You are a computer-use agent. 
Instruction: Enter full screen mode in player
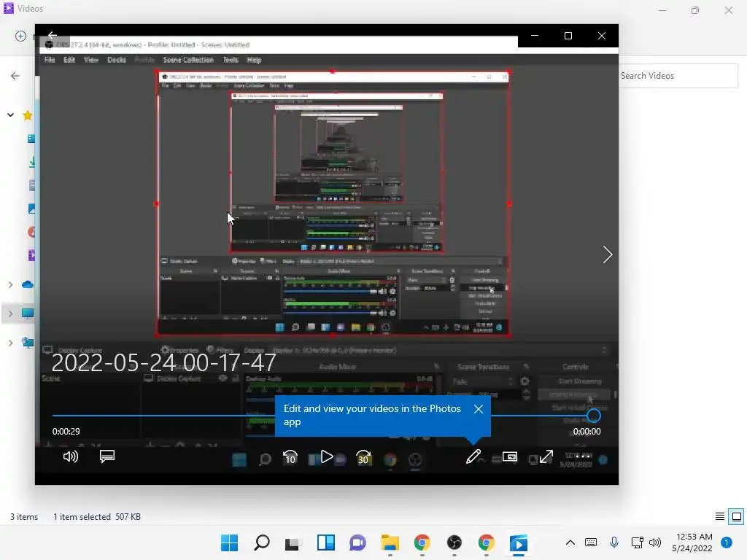[546, 456]
